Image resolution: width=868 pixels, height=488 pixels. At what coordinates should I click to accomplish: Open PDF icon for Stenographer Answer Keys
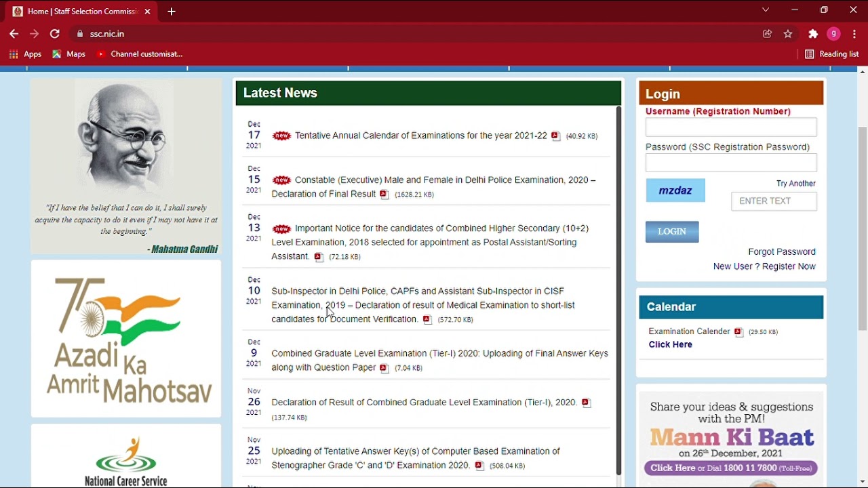coord(479,466)
